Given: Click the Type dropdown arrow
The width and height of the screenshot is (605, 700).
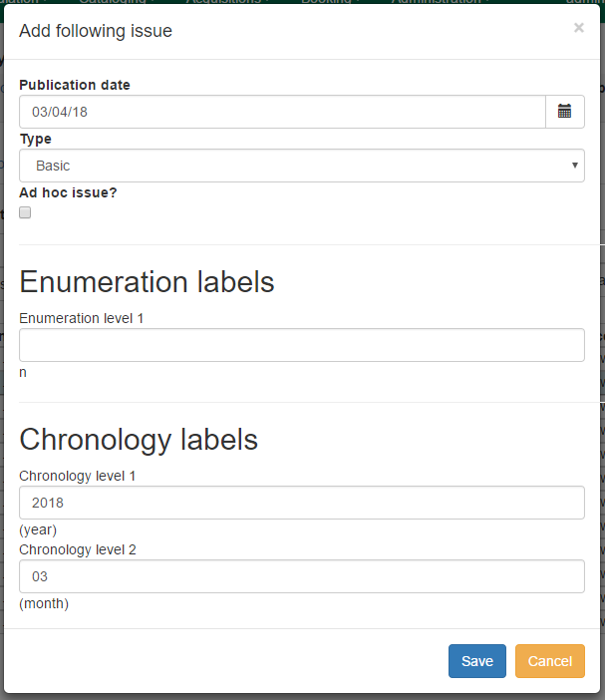Looking at the screenshot, I should [575, 166].
